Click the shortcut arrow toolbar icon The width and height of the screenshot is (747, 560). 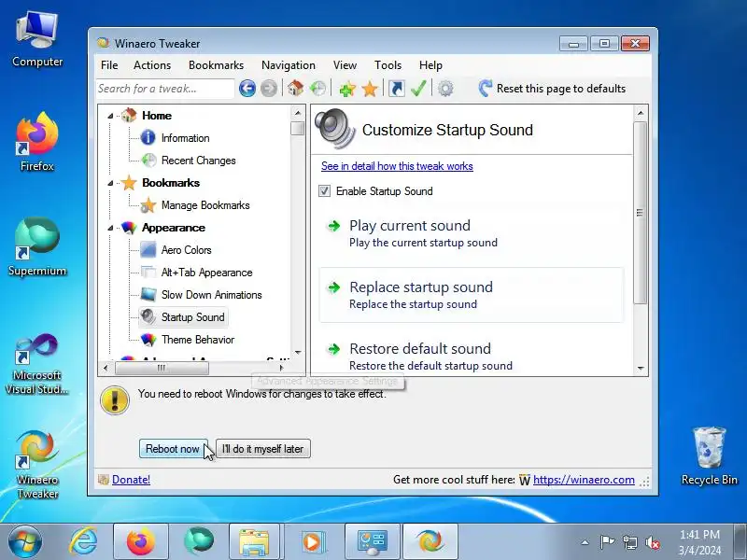coord(396,89)
